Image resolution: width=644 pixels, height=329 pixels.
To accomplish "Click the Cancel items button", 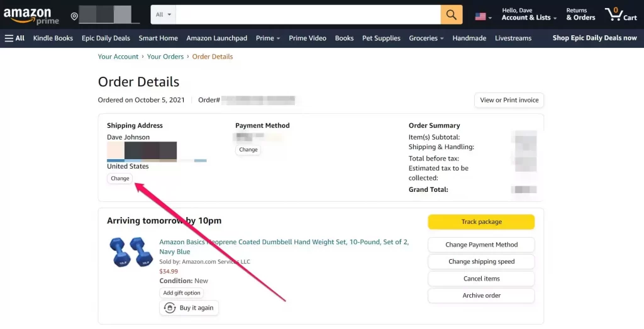I will coord(481,279).
